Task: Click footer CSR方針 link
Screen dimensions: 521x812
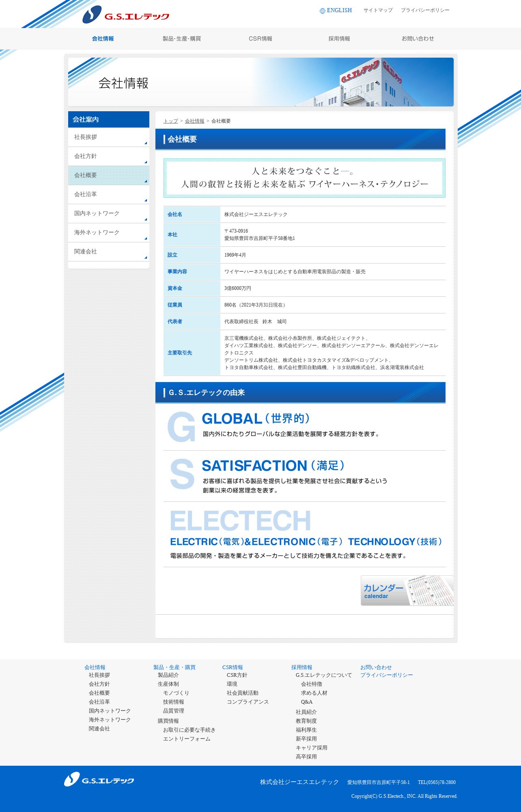Action: pyautogui.click(x=237, y=675)
